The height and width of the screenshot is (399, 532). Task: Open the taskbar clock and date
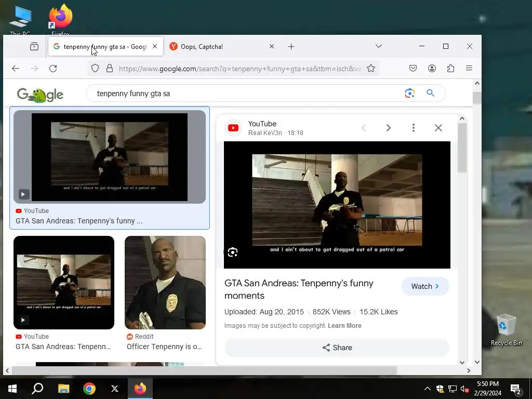coord(487,389)
